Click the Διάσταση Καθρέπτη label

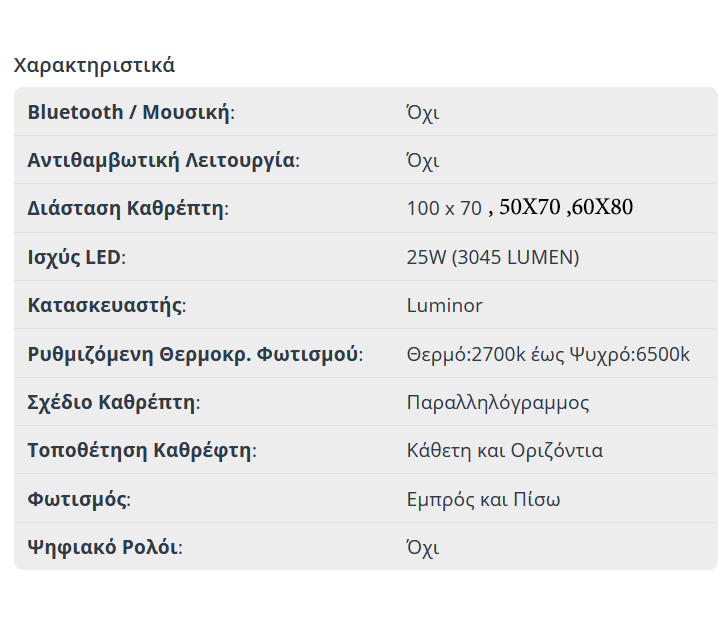point(127,209)
